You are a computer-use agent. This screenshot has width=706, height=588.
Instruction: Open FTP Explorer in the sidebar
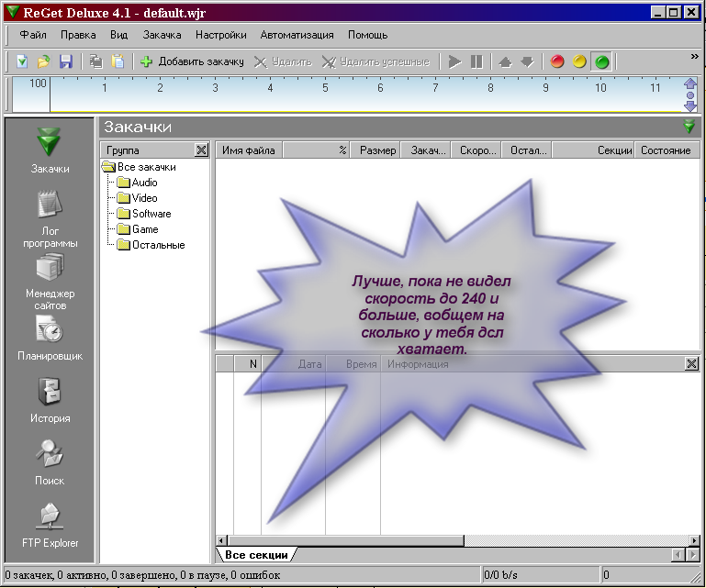[x=50, y=525]
